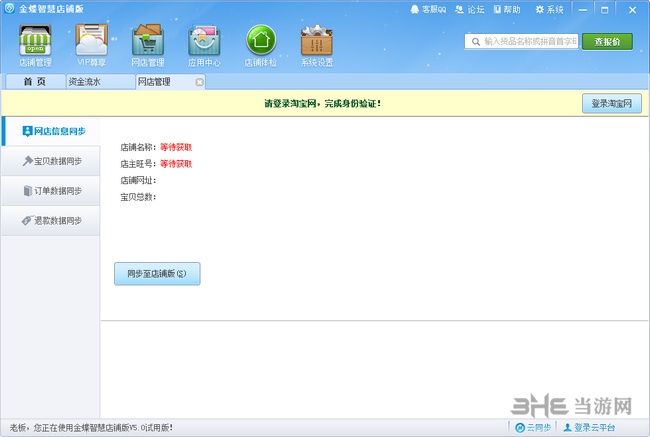Switch to the 首页 tab
Image resolution: width=650 pixels, height=437 pixels.
click(35, 82)
